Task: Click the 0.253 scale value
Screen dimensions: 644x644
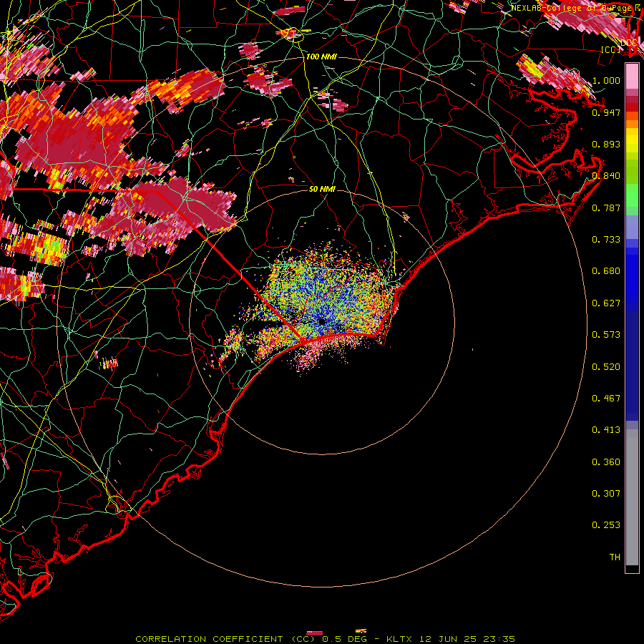Action: pyautogui.click(x=606, y=525)
